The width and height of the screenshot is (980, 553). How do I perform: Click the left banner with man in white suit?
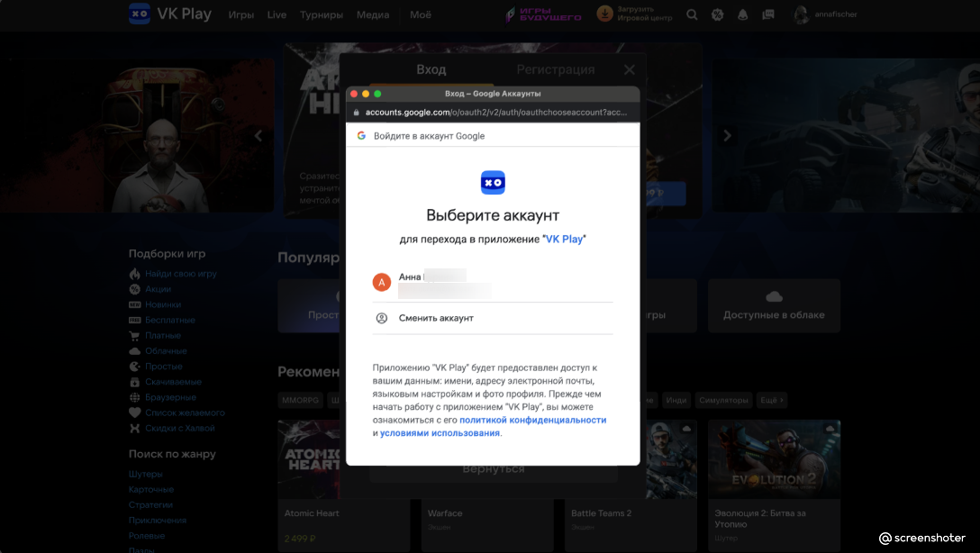click(x=138, y=136)
